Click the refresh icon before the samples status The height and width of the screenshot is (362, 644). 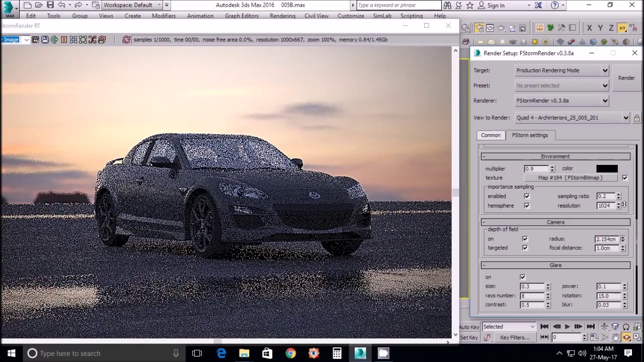126,40
